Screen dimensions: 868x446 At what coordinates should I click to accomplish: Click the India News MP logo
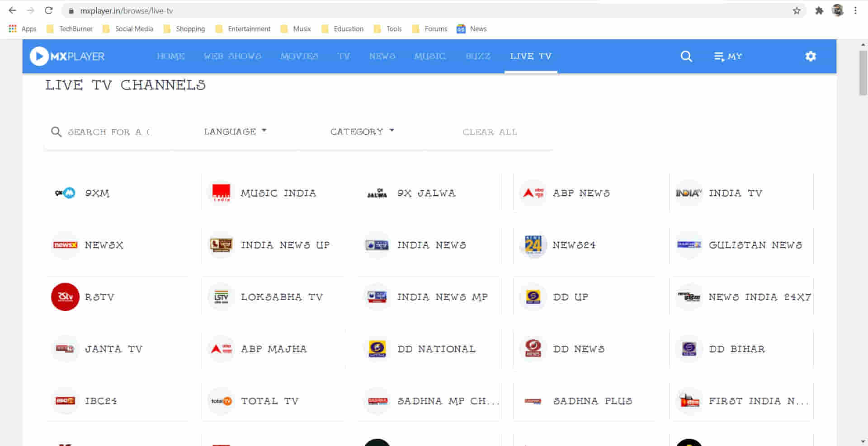coord(377,297)
